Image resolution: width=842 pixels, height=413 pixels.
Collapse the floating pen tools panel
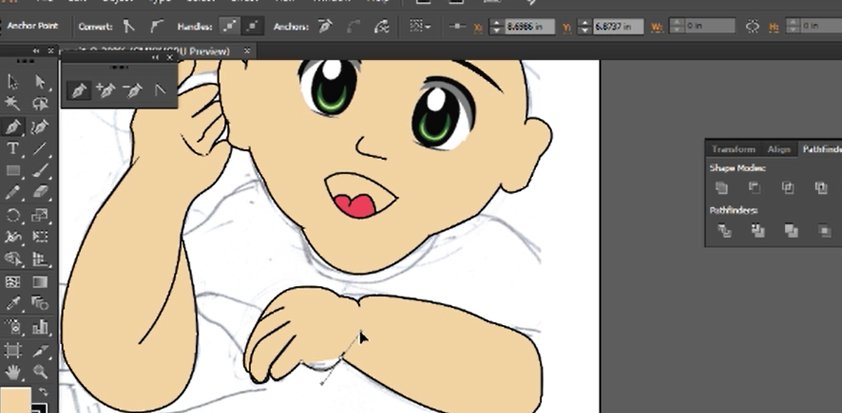[156, 57]
